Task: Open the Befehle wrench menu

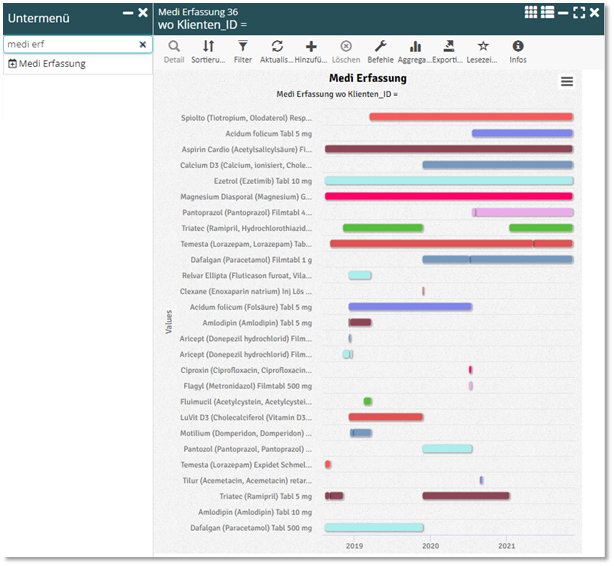Action: pyautogui.click(x=380, y=47)
